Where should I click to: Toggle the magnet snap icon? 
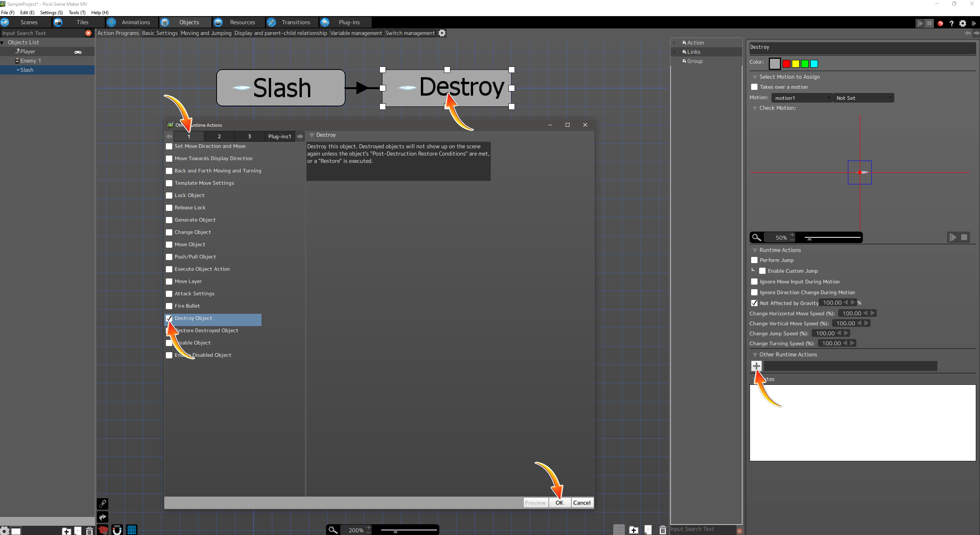tap(117, 530)
